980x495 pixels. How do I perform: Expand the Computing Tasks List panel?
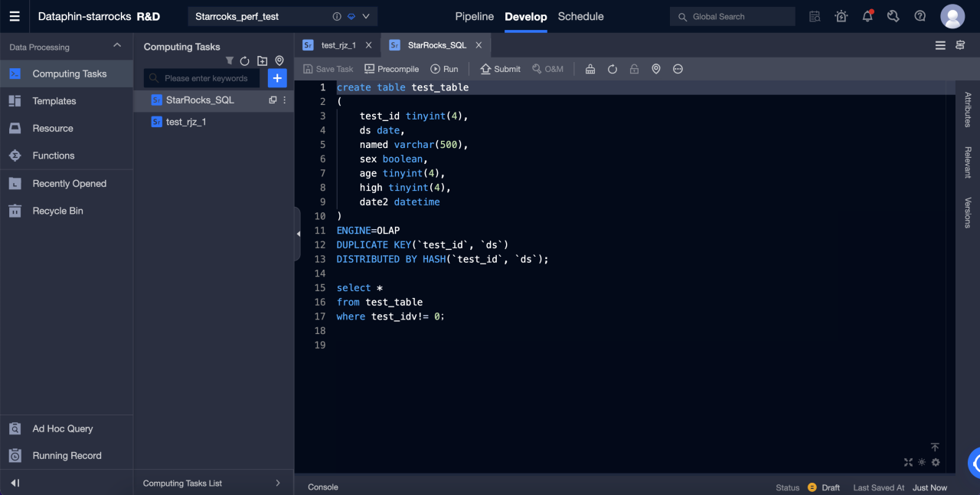click(x=277, y=483)
